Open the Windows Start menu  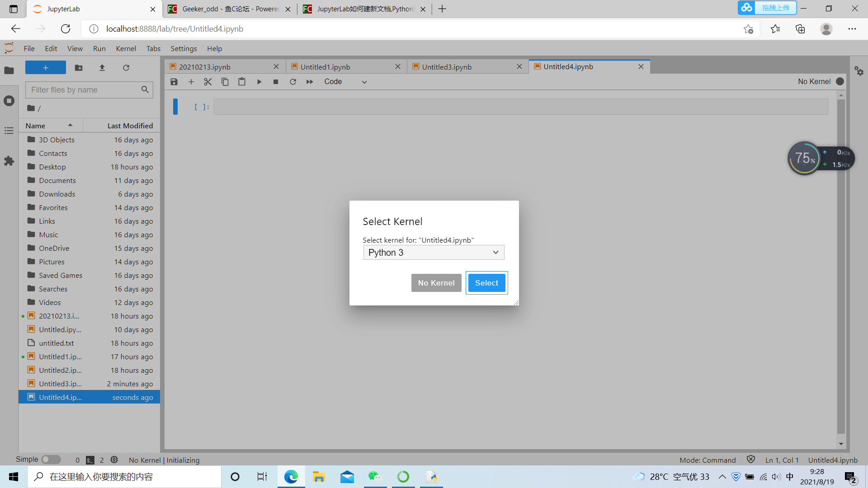click(14, 477)
